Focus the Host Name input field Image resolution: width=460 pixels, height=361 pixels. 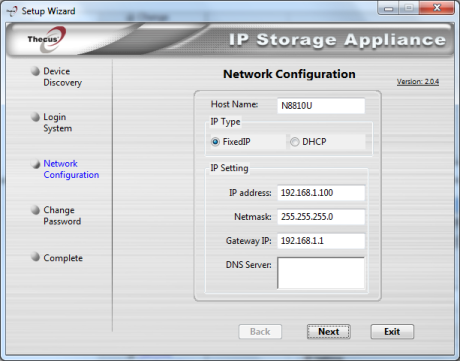tap(321, 106)
